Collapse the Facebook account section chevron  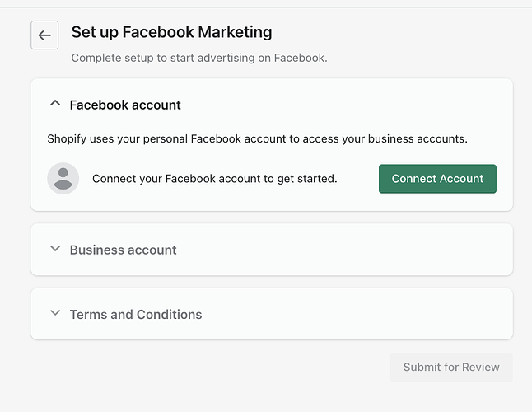pyautogui.click(x=55, y=105)
